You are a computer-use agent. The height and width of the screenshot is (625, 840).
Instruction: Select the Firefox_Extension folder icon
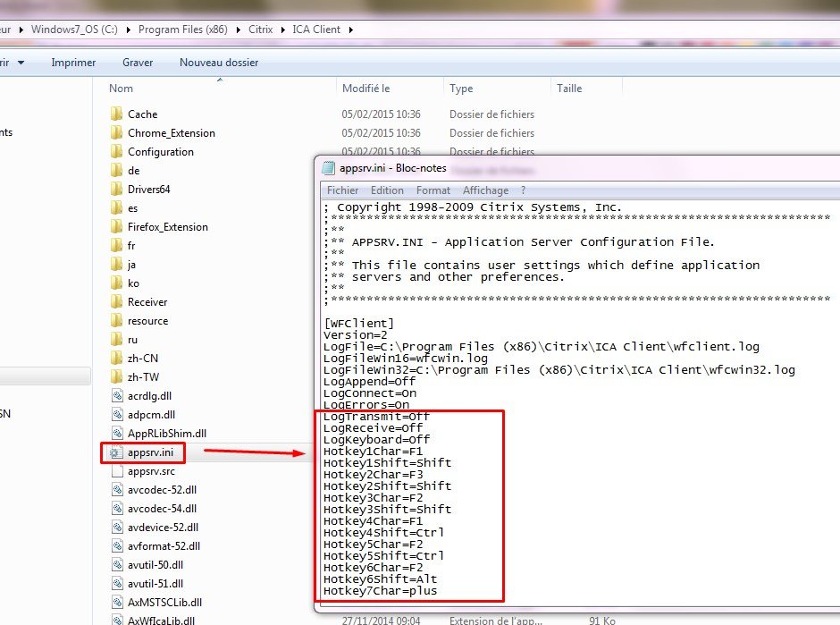click(115, 227)
